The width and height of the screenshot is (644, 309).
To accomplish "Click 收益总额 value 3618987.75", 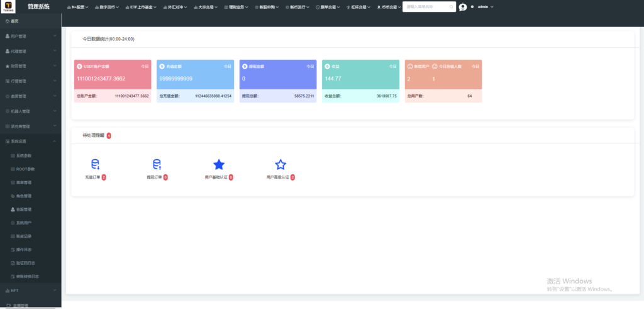I will [x=387, y=96].
